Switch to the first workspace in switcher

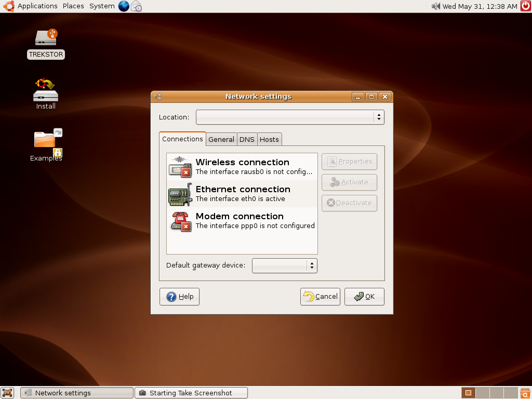pos(468,393)
